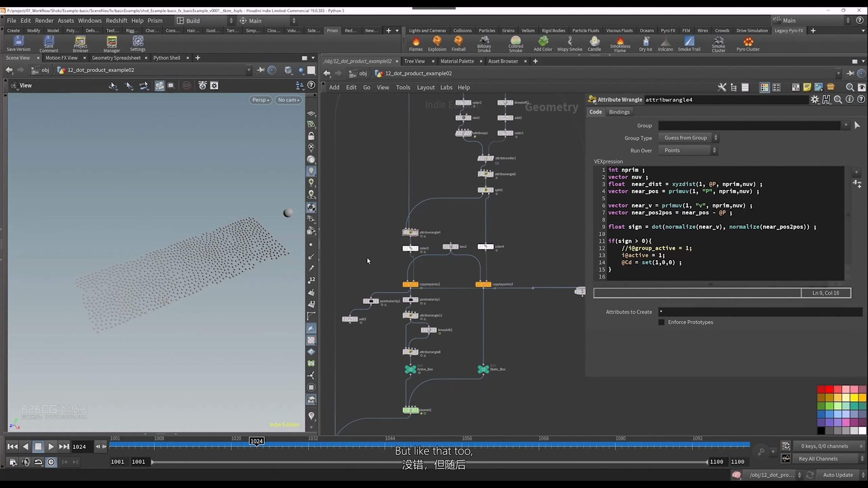Open the network editor find magnifier

[x=850, y=87]
